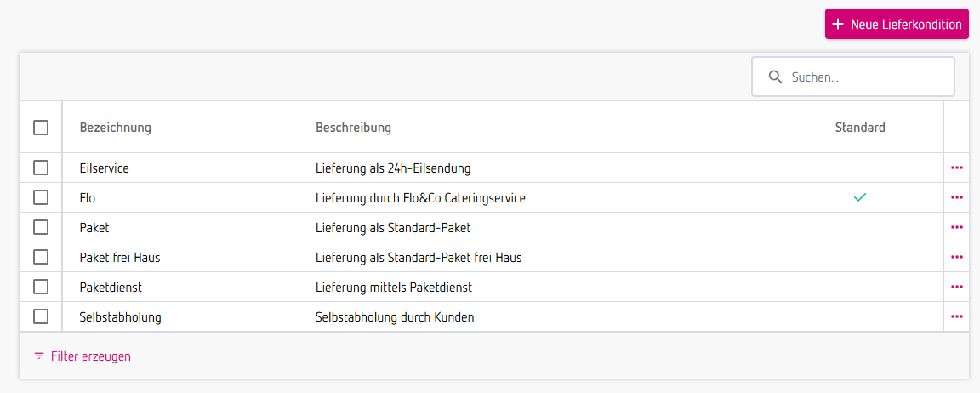
Task: Click the search magnifier icon
Action: pyautogui.click(x=775, y=77)
